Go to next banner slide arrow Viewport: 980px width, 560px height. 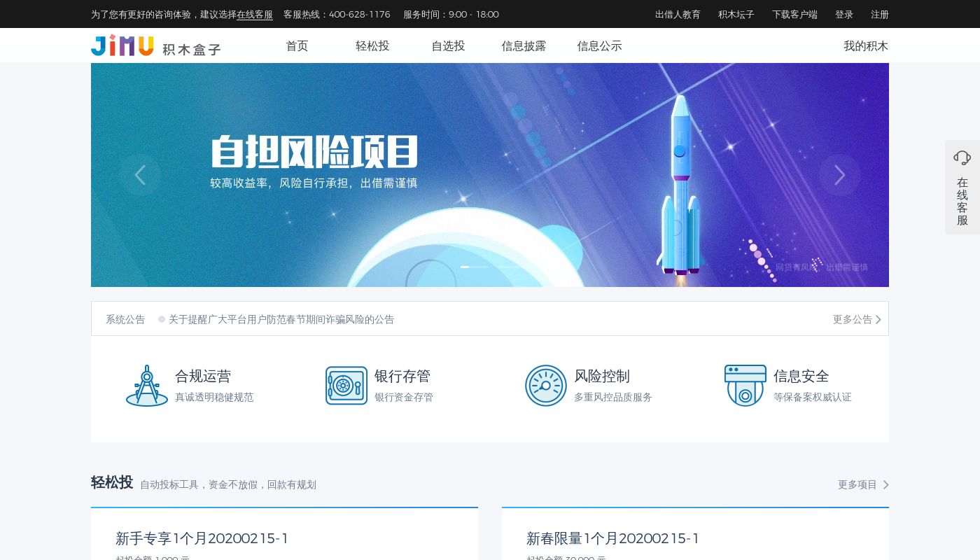tap(840, 175)
